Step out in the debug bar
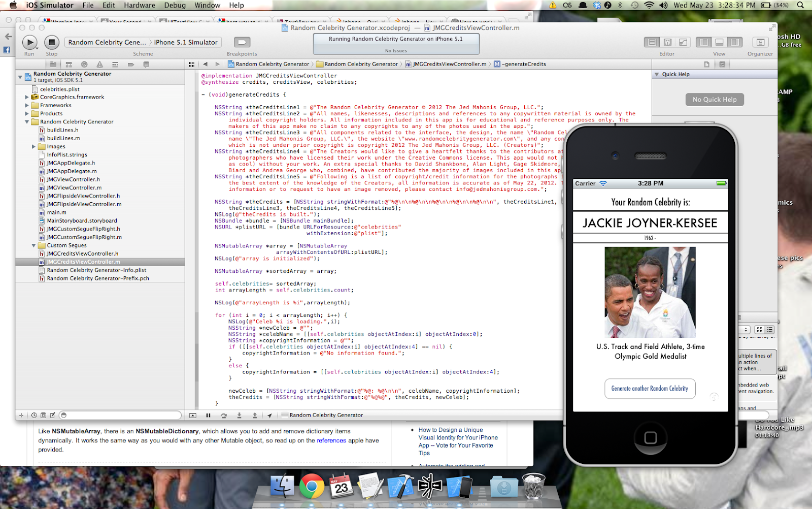 click(x=255, y=415)
